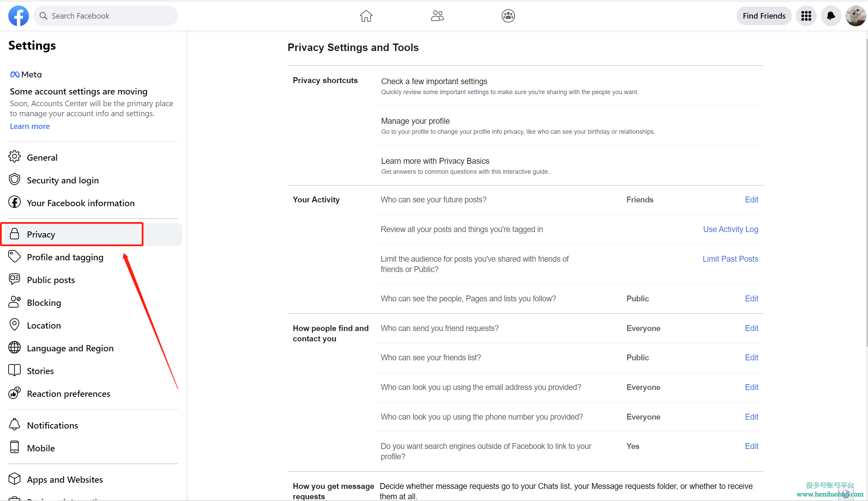Open the nine-dot menu grid icon
Viewport: 868px width, 501px height.
(x=806, y=16)
